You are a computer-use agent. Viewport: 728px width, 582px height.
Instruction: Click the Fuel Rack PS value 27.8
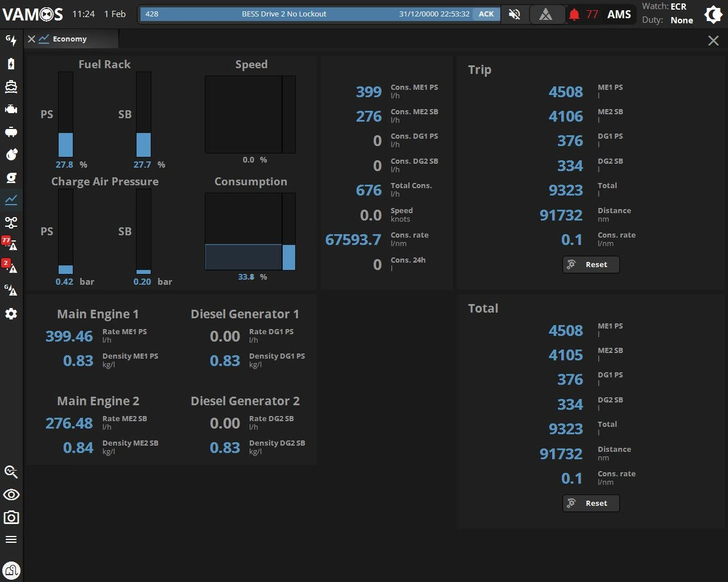[x=64, y=164]
